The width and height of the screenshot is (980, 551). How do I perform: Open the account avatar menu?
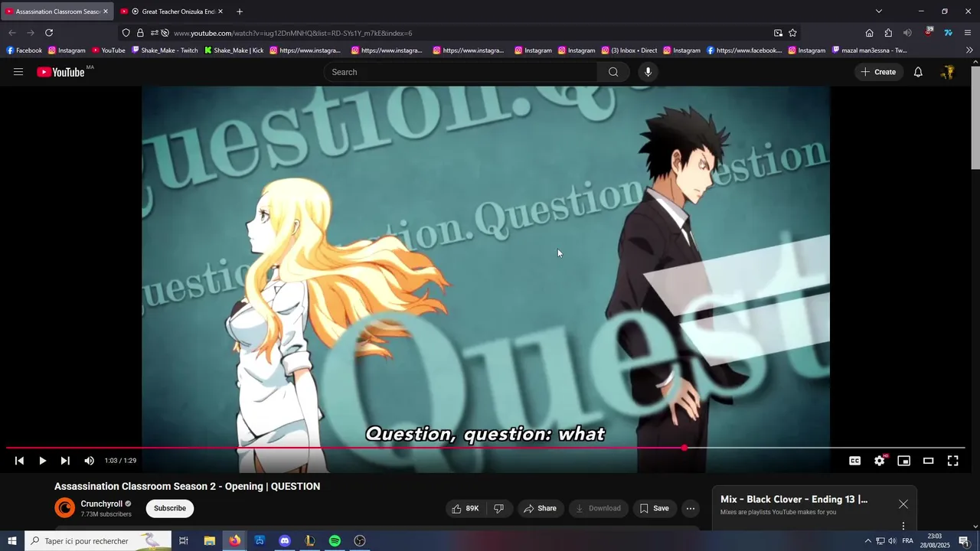[948, 72]
